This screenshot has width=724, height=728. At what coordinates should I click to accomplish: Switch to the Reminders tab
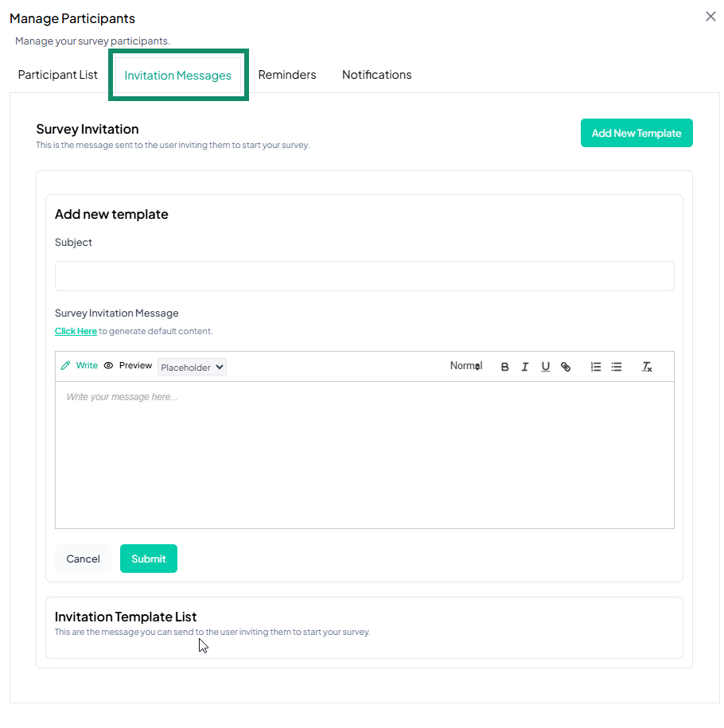pos(287,75)
